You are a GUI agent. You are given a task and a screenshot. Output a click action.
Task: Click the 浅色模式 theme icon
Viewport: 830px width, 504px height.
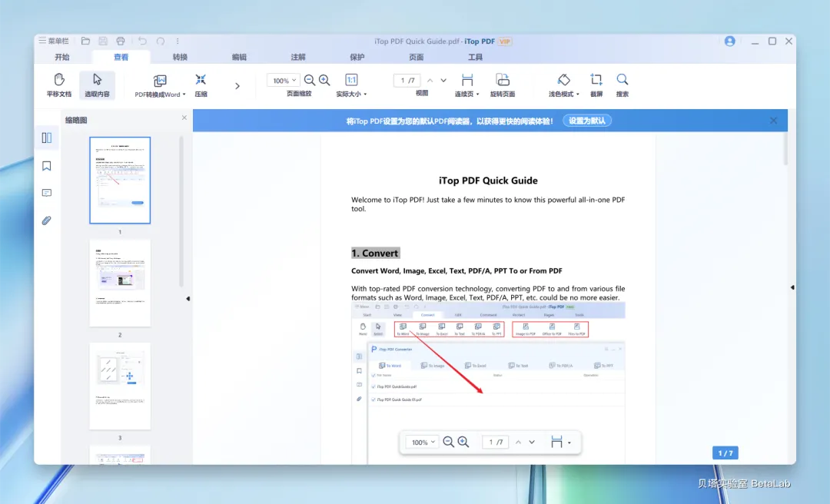564,79
